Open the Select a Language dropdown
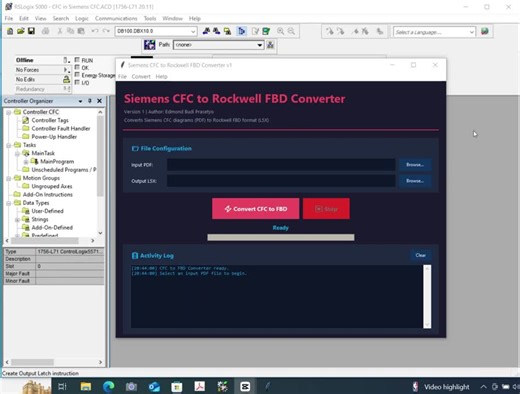Image resolution: width=520 pixels, height=394 pixels. (434, 32)
